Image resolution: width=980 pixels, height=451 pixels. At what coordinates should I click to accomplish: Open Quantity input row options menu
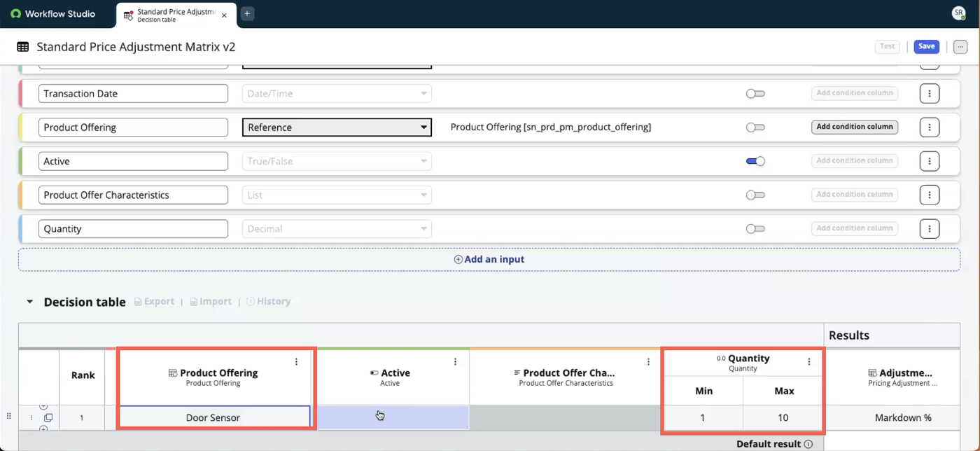point(930,228)
